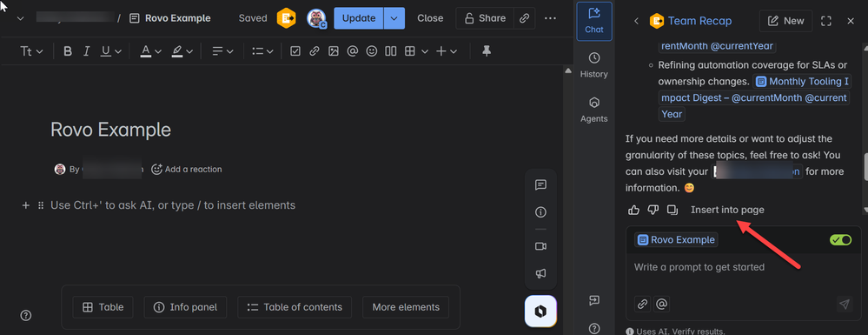The width and height of the screenshot is (868, 335).
Task: Toggle the page context switch off
Action: (840, 240)
